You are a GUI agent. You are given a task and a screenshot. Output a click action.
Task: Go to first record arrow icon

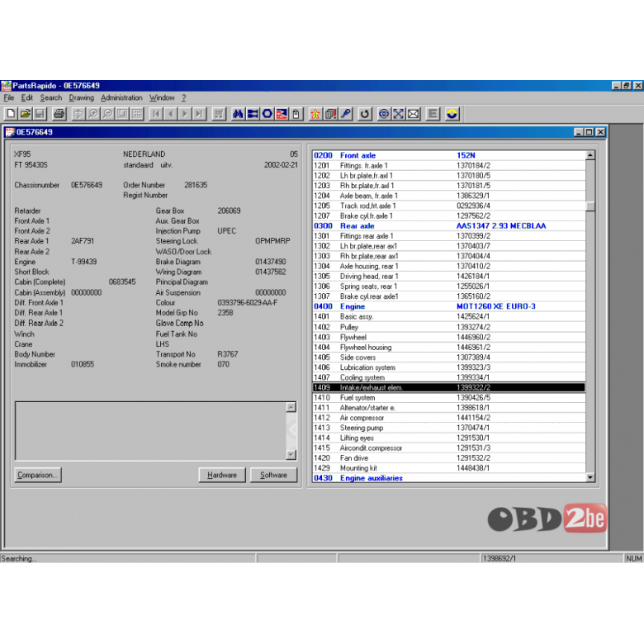point(156,114)
